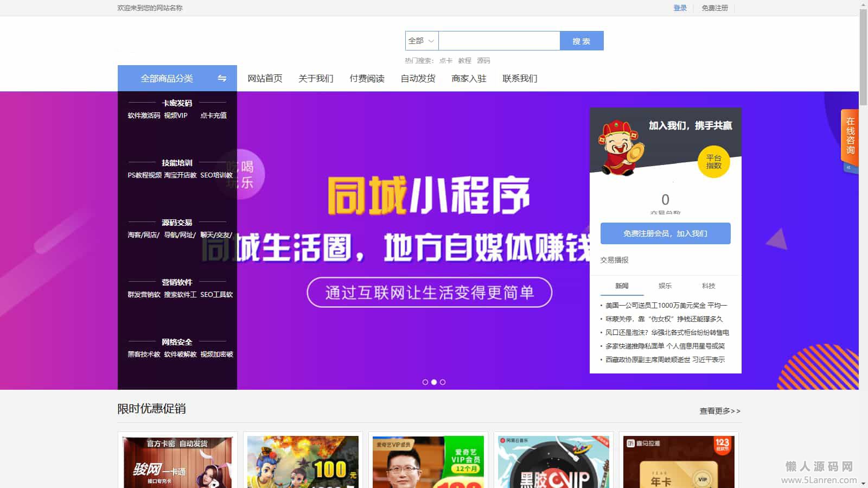This screenshot has height=488, width=868.
Task: Open the 自动发货 navigation item
Action: (418, 78)
